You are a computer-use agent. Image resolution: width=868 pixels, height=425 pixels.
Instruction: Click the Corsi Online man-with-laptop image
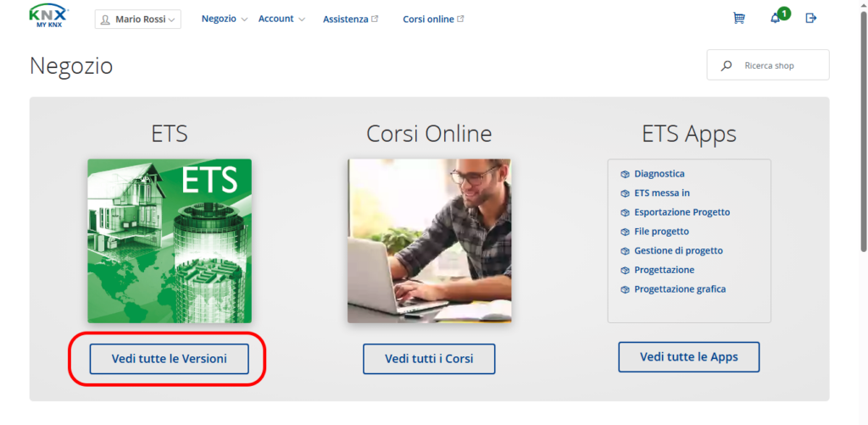(x=430, y=241)
